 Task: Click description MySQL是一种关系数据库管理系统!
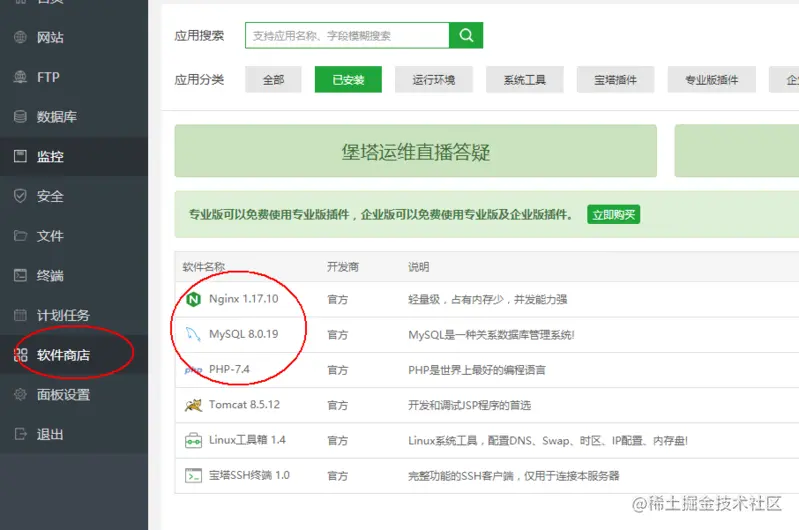[491, 335]
